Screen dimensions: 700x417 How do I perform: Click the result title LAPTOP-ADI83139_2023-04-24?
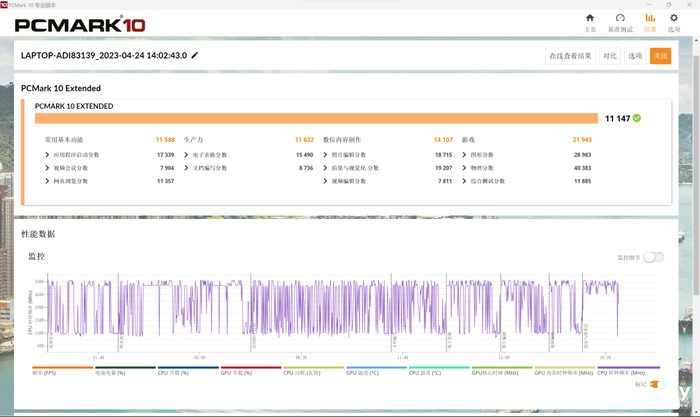(104, 55)
